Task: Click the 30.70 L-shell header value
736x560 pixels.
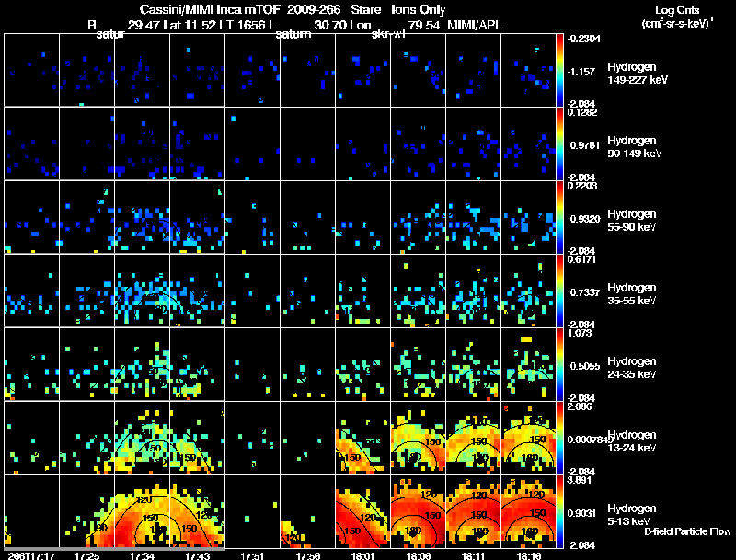Action: pos(330,26)
